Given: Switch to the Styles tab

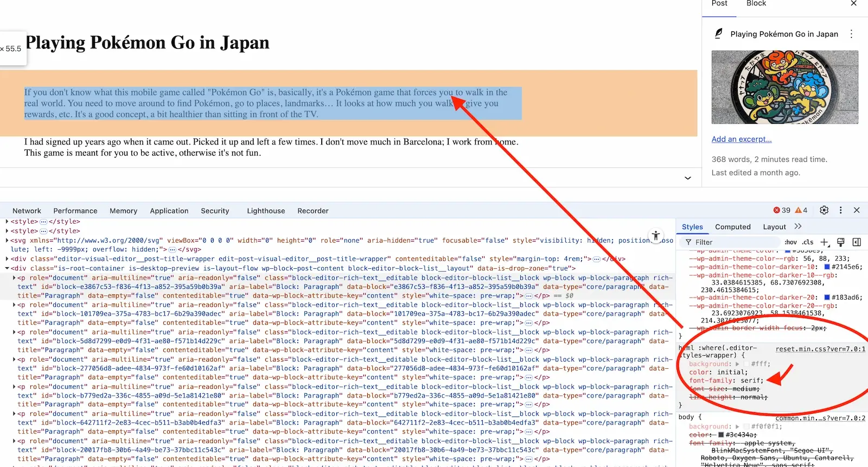Looking at the screenshot, I should [692, 227].
